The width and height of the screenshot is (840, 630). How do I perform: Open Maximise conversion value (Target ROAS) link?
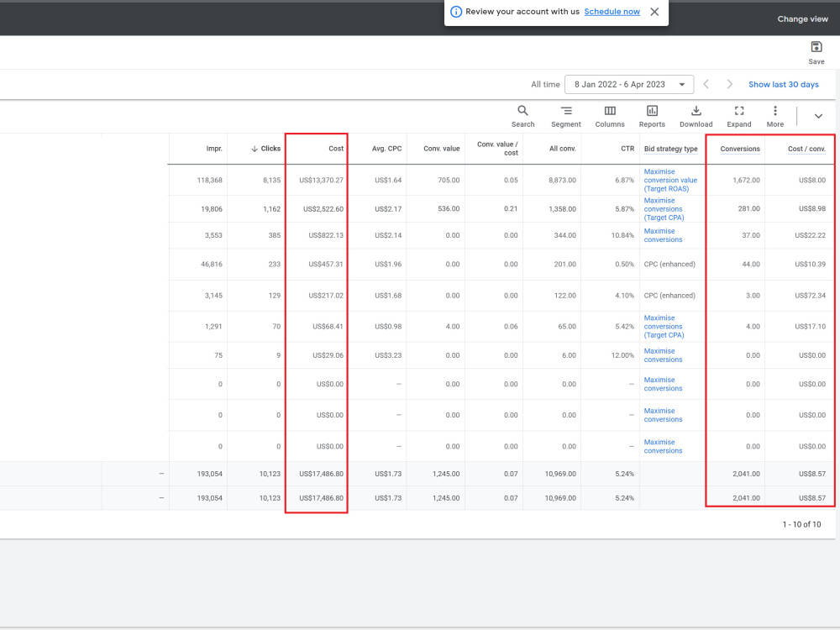click(x=670, y=180)
